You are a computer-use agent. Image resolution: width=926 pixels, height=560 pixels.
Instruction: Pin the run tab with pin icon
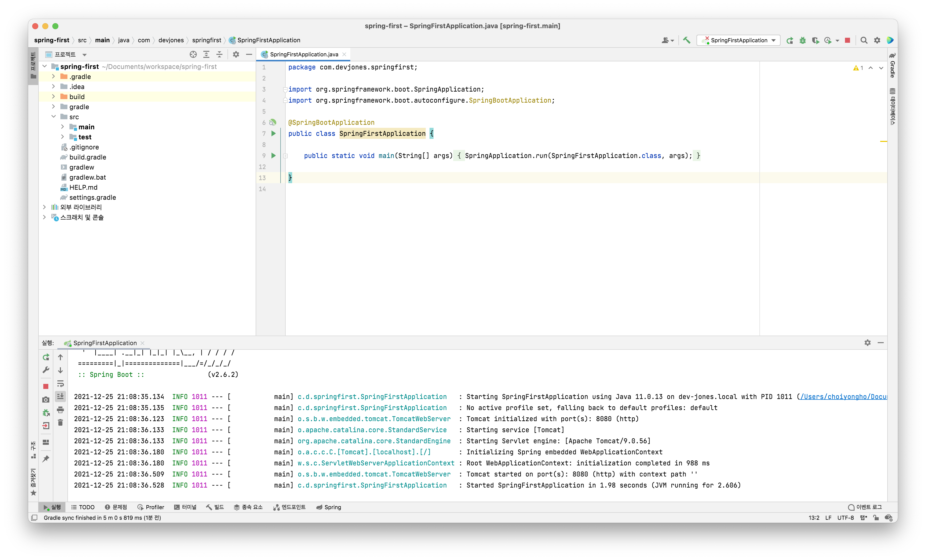[x=46, y=459]
